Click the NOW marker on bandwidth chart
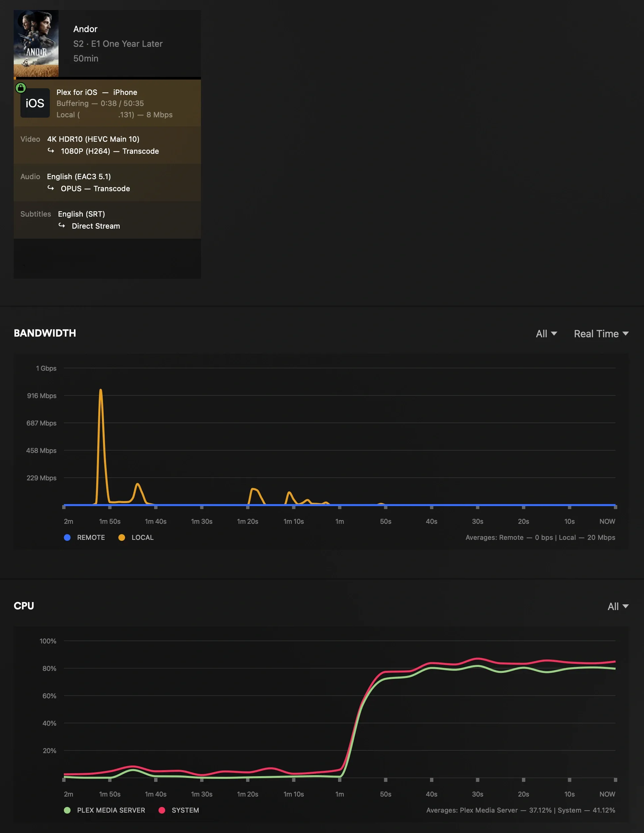The image size is (644, 833). click(607, 521)
